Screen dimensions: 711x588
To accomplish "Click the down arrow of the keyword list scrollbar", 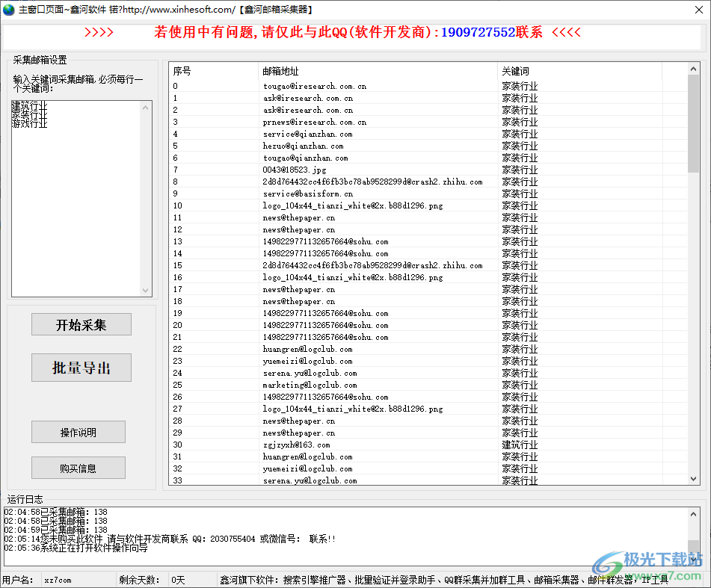I will (x=147, y=290).
